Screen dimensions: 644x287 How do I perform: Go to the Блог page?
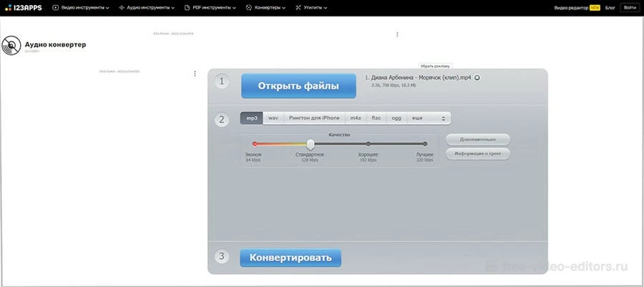pyautogui.click(x=610, y=8)
